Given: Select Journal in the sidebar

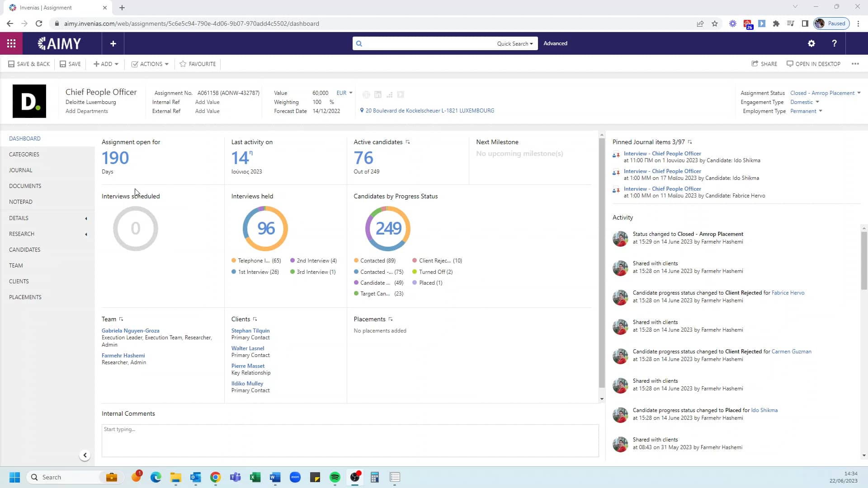Looking at the screenshot, I should pyautogui.click(x=20, y=170).
